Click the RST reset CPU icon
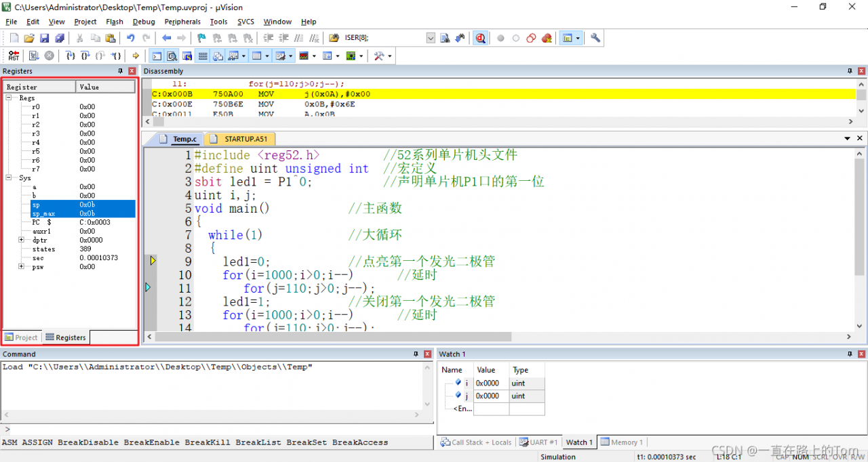868x462 pixels. [14, 56]
